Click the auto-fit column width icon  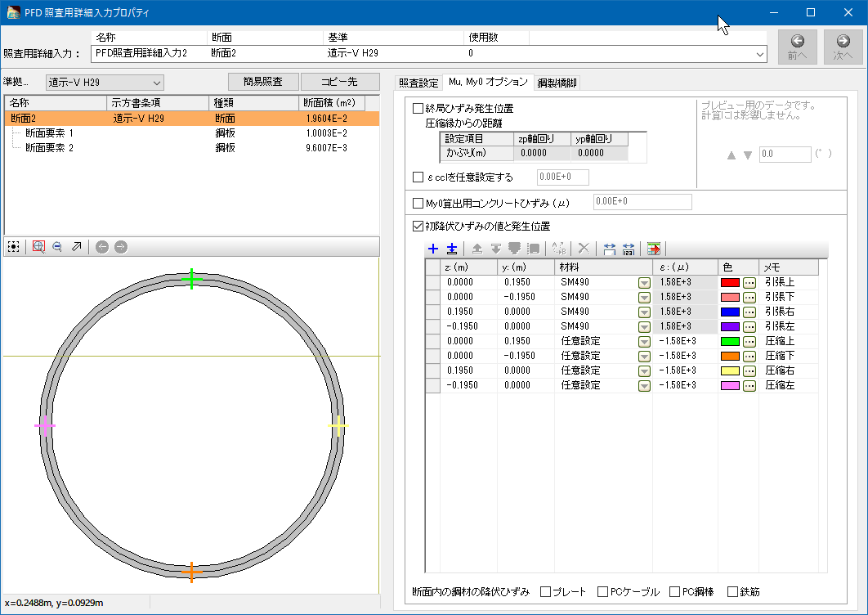[x=609, y=249]
